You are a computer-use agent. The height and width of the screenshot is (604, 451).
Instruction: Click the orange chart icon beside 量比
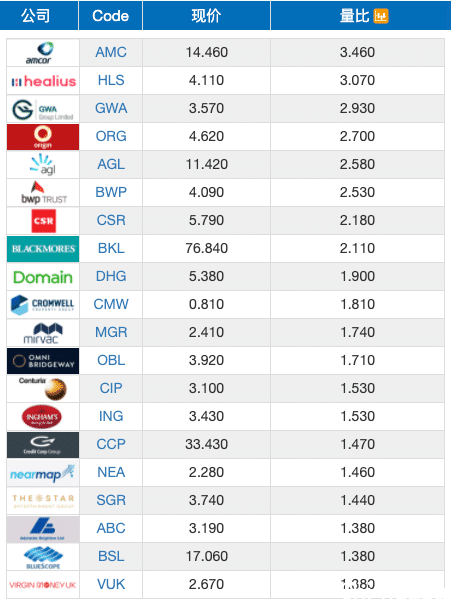381,16
